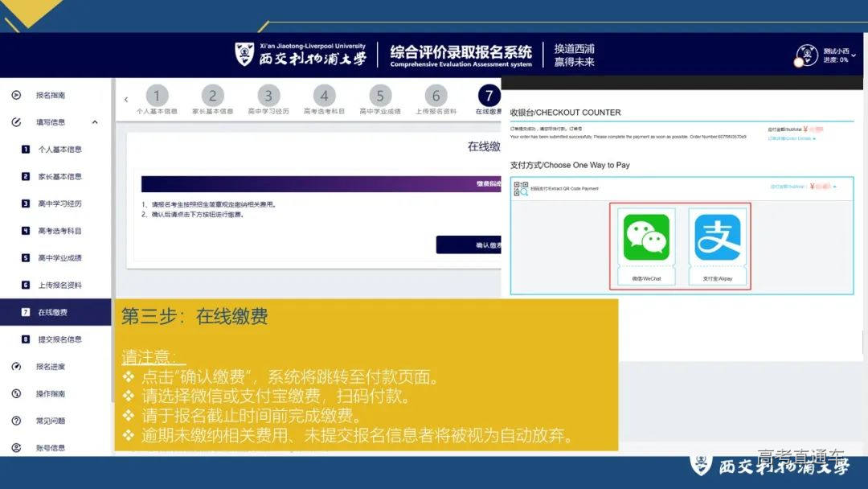The width and height of the screenshot is (868, 489).
Task: Click the 操作指南 sidebar icon
Action: [x=18, y=393]
